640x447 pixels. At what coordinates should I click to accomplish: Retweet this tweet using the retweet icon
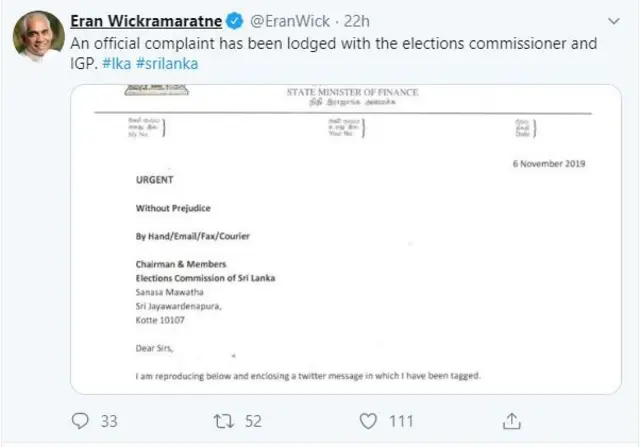coord(225,420)
